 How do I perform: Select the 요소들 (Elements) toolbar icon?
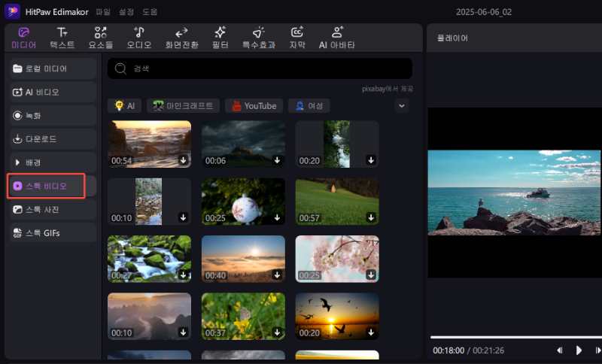101,38
